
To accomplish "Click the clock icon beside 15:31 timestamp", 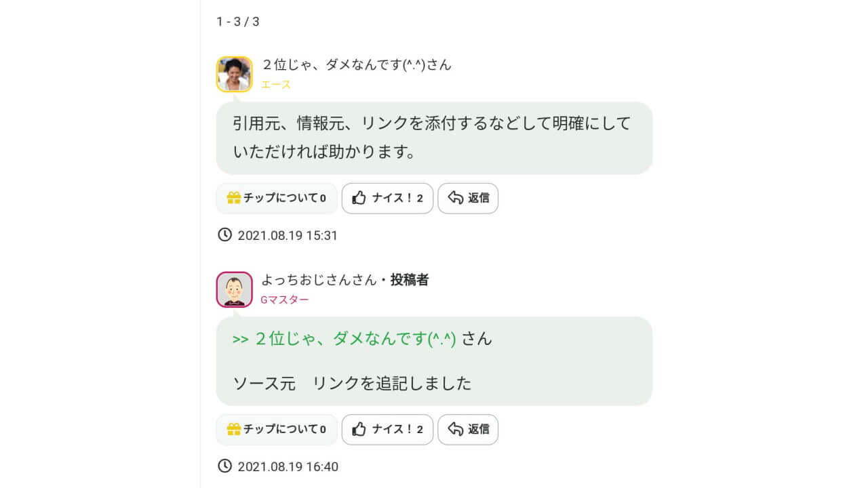I will point(224,235).
